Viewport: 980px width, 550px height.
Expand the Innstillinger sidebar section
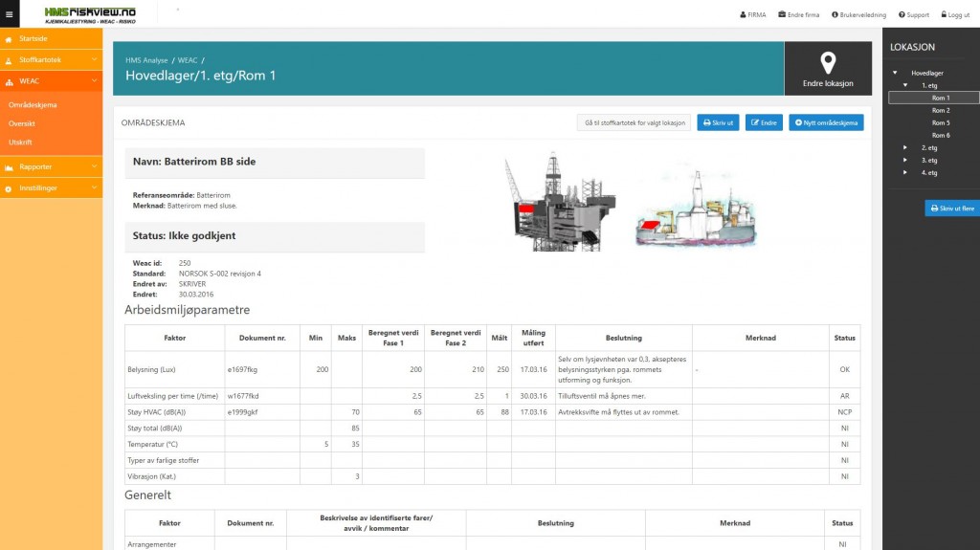coord(51,188)
